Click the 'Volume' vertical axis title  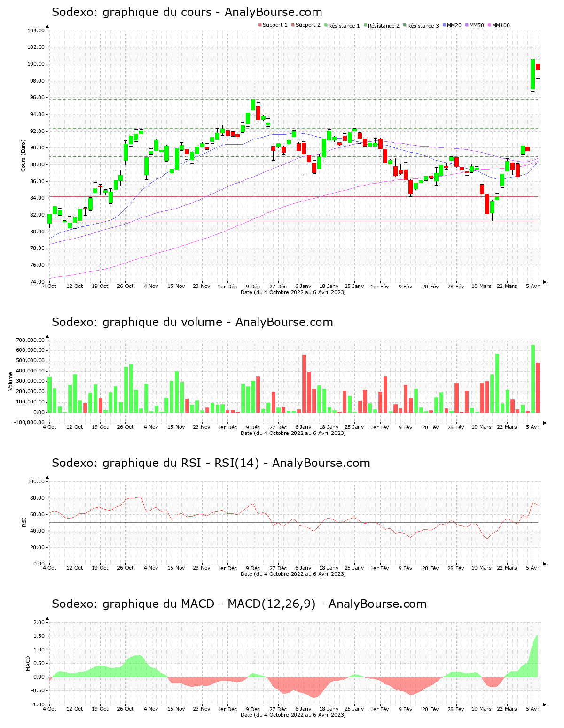pos(11,381)
